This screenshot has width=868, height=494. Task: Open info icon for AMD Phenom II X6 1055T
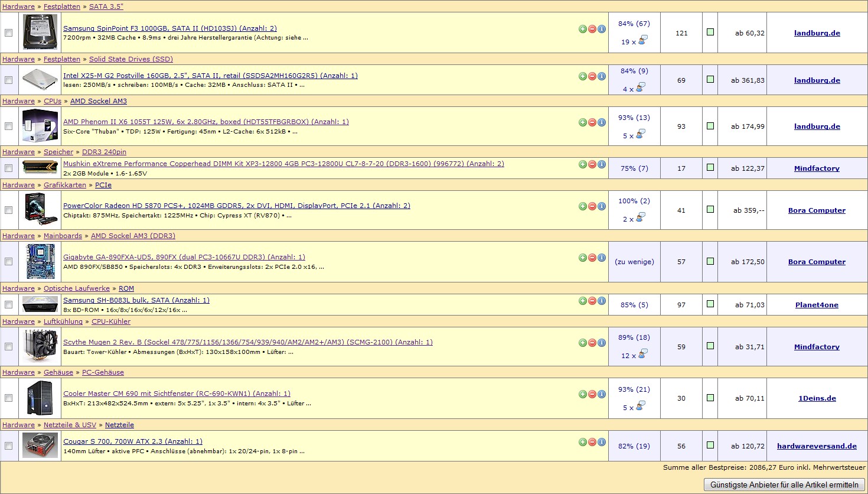(602, 122)
